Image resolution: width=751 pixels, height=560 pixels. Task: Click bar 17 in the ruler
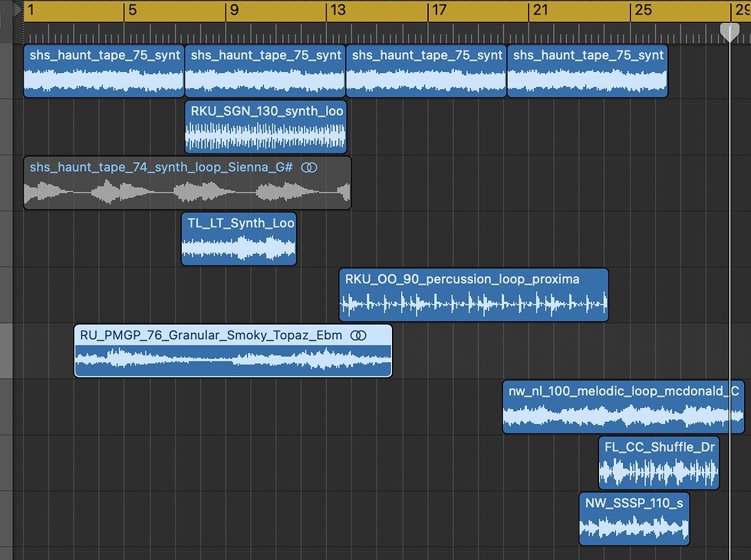[440, 9]
